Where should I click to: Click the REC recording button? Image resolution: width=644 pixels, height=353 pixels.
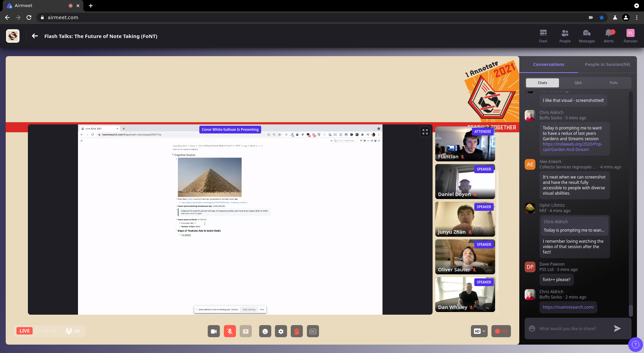click(x=501, y=331)
